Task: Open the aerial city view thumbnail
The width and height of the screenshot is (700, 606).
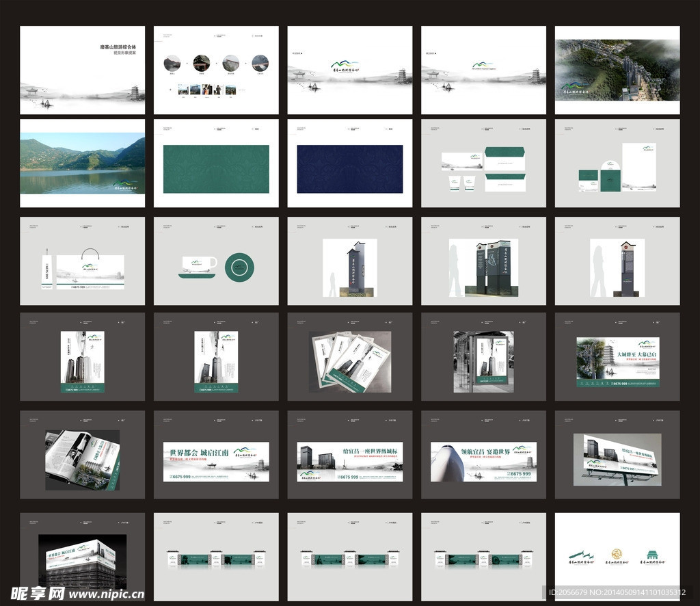Action: (617, 70)
